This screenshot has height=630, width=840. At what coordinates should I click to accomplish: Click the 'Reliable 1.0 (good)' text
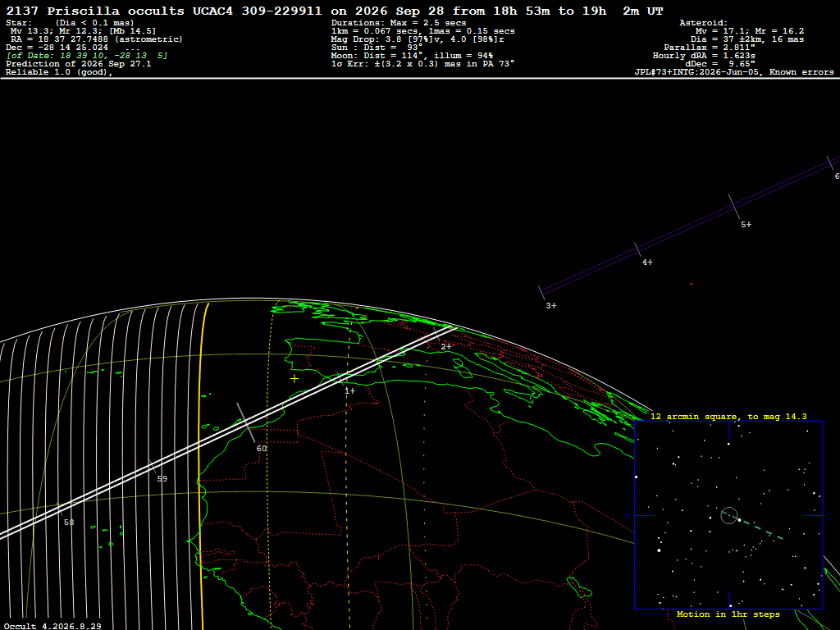click(x=59, y=72)
